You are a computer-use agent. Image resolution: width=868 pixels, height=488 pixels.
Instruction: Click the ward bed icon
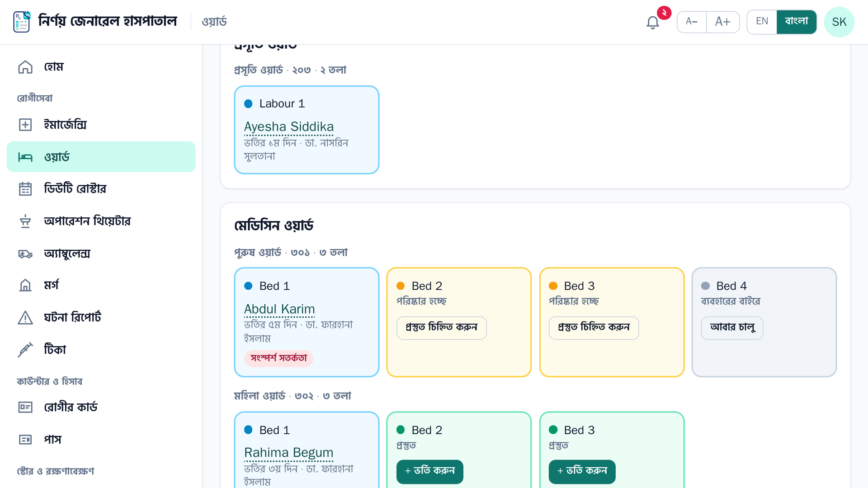pyautogui.click(x=25, y=157)
